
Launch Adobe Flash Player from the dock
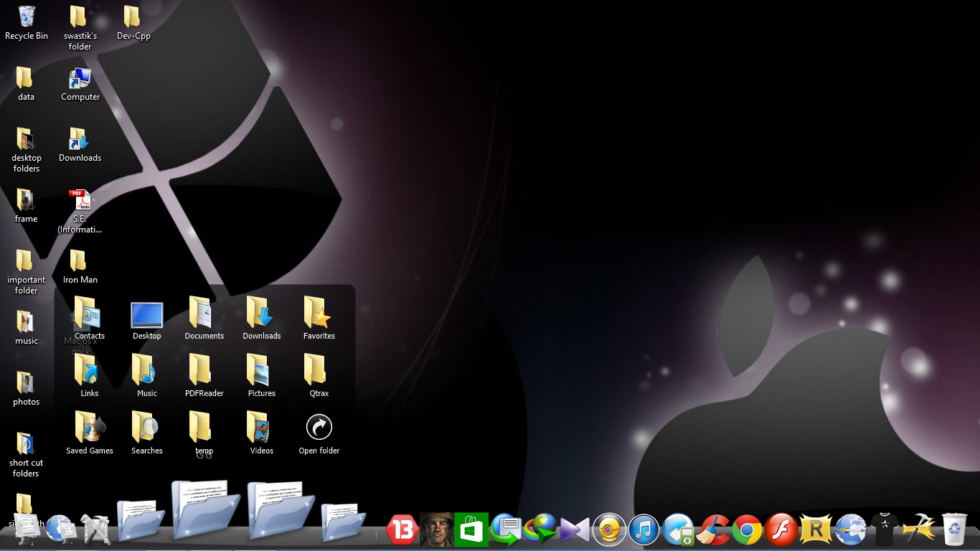click(781, 529)
